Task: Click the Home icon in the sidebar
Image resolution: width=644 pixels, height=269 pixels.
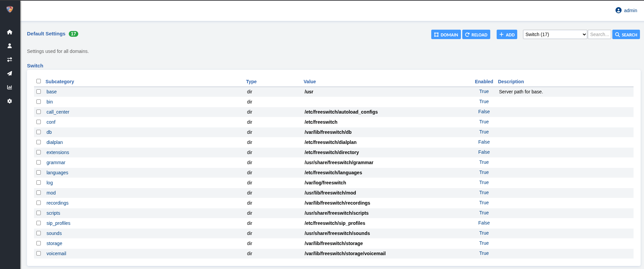Action: coord(10,32)
